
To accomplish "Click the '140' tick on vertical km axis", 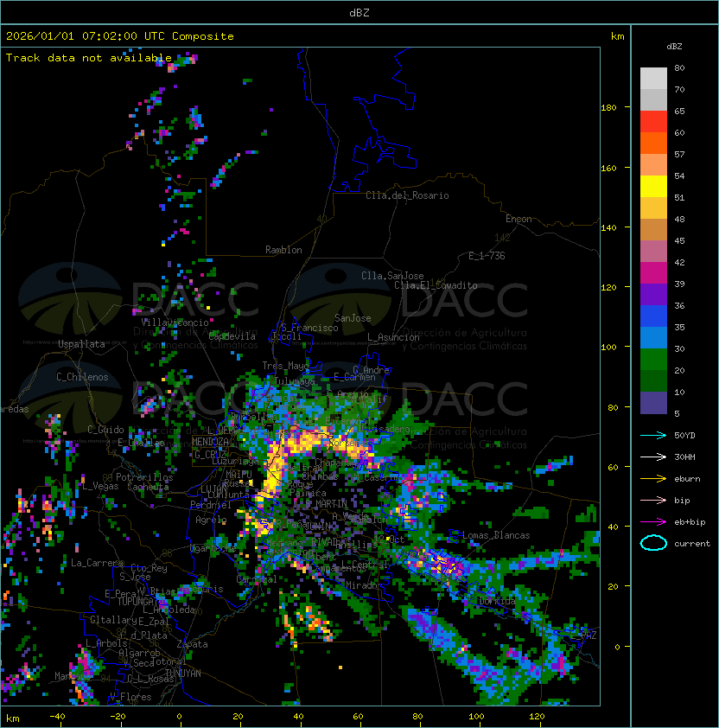I will point(608,228).
